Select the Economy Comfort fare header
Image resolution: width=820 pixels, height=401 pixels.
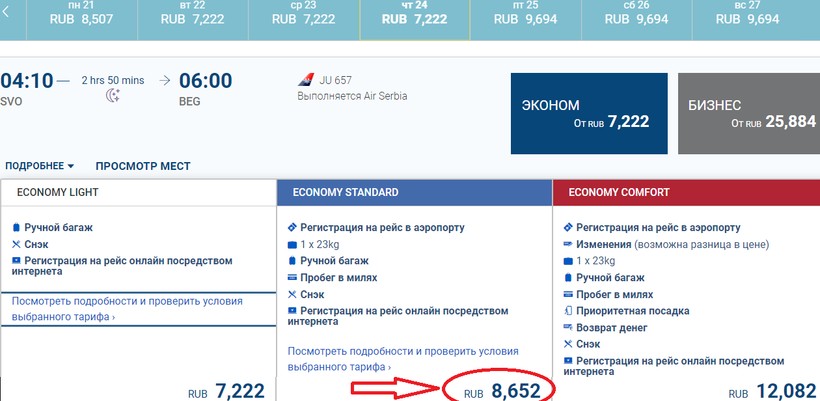point(688,192)
